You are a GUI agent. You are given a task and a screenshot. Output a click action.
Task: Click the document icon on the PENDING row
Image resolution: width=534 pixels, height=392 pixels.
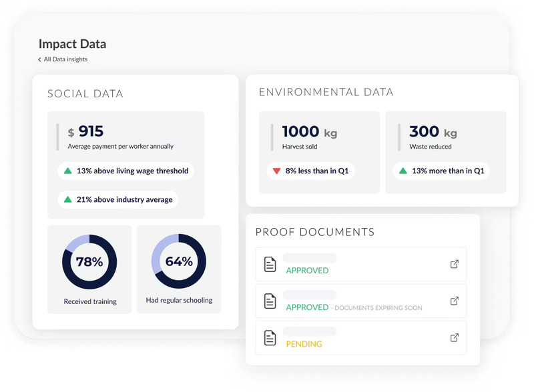click(270, 338)
